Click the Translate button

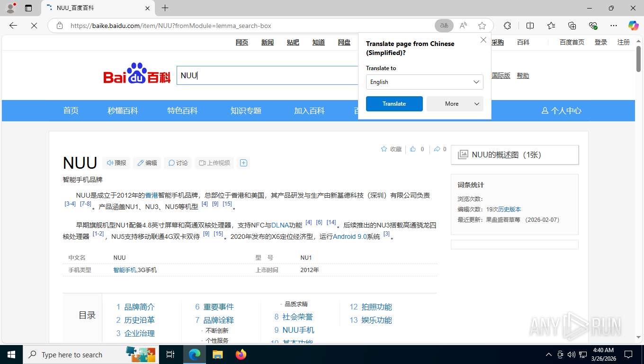(394, 104)
